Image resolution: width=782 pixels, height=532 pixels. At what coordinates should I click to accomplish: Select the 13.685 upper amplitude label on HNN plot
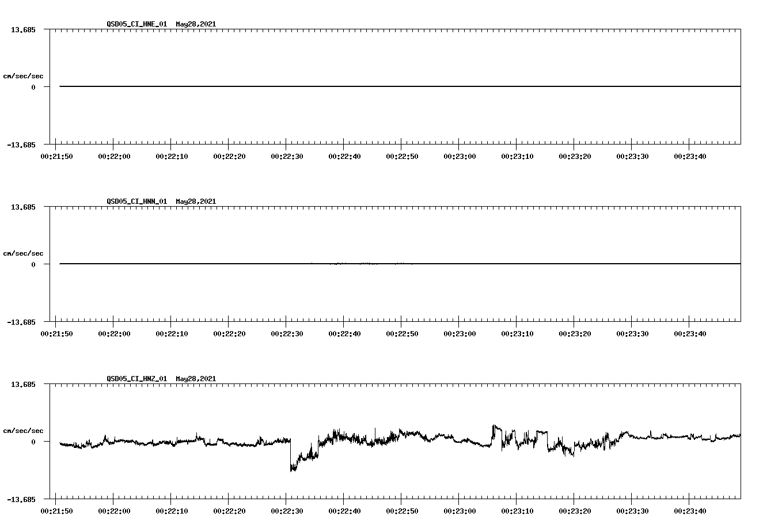(23, 207)
